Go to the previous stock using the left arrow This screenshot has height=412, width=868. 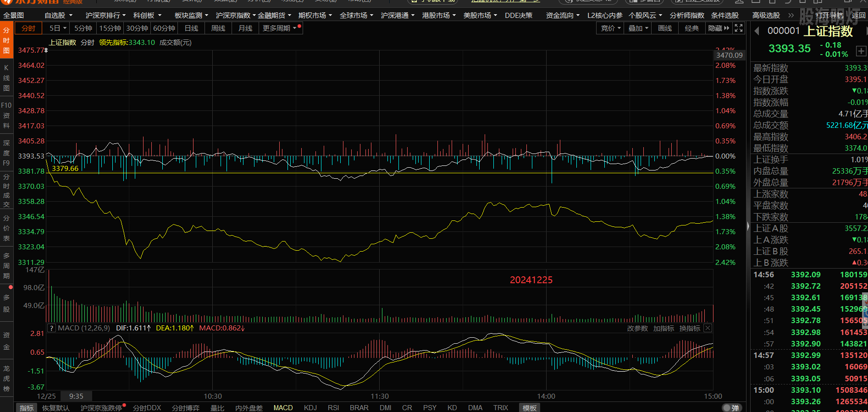[x=757, y=31]
